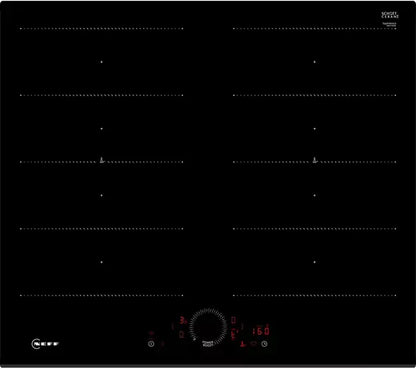Tap the Power Boost label under the dial
The width and height of the screenshot is (416, 369).
[208, 344]
